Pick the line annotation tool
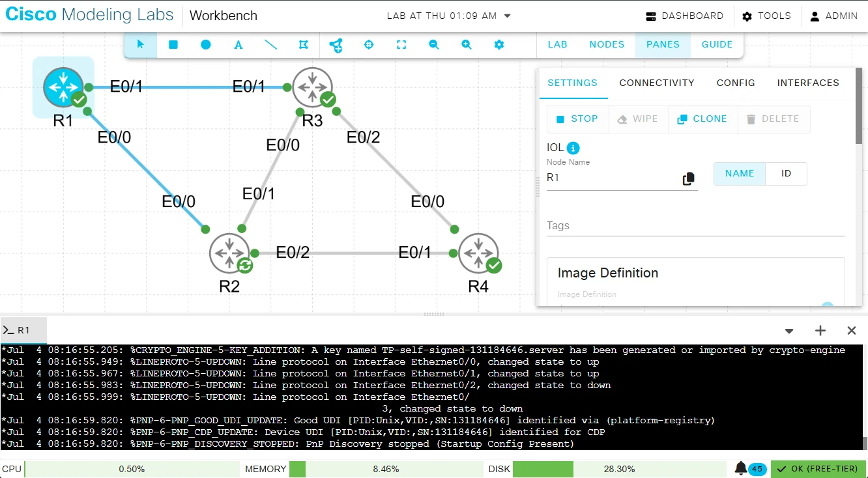The image size is (868, 478). coord(271,45)
